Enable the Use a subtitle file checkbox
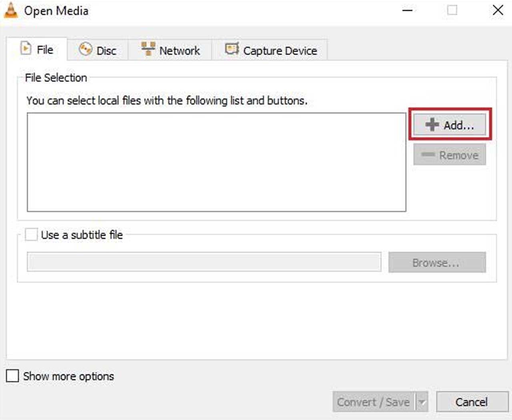Viewport: 512px width, 420px height. point(31,235)
